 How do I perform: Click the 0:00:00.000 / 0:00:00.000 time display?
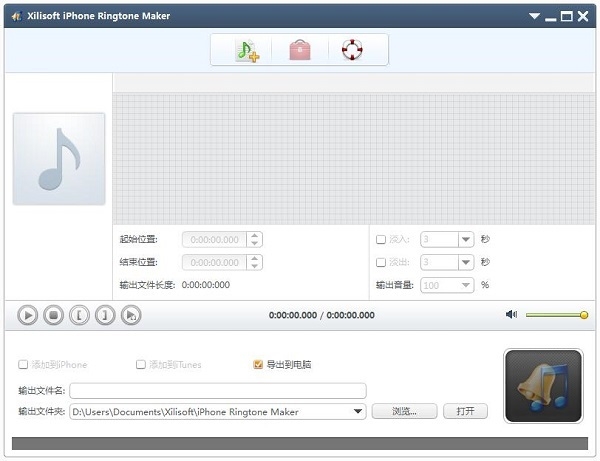[x=321, y=315]
